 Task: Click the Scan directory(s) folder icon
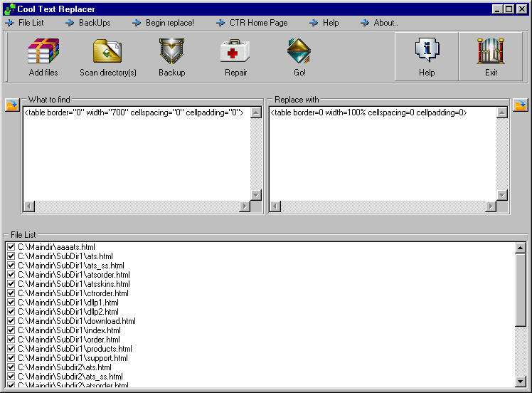(107, 51)
